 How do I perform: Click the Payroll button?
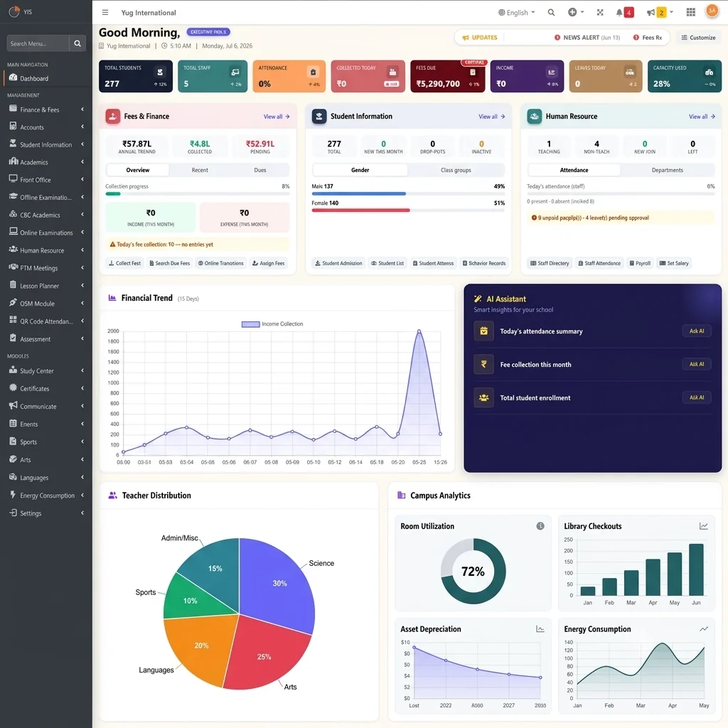(640, 263)
